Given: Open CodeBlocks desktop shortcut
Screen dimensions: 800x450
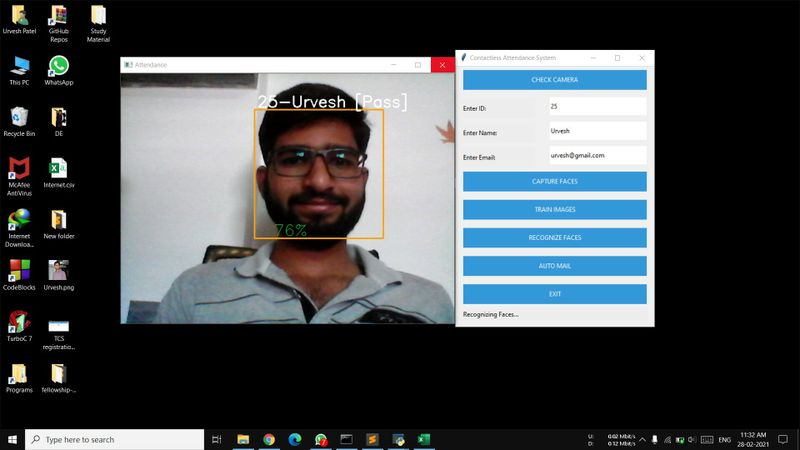Looking at the screenshot, I should pos(18,272).
